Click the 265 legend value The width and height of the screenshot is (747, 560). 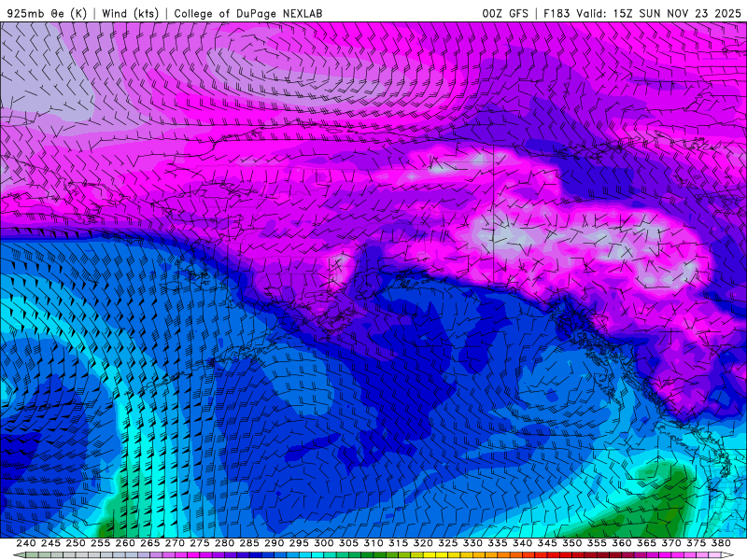[149, 543]
